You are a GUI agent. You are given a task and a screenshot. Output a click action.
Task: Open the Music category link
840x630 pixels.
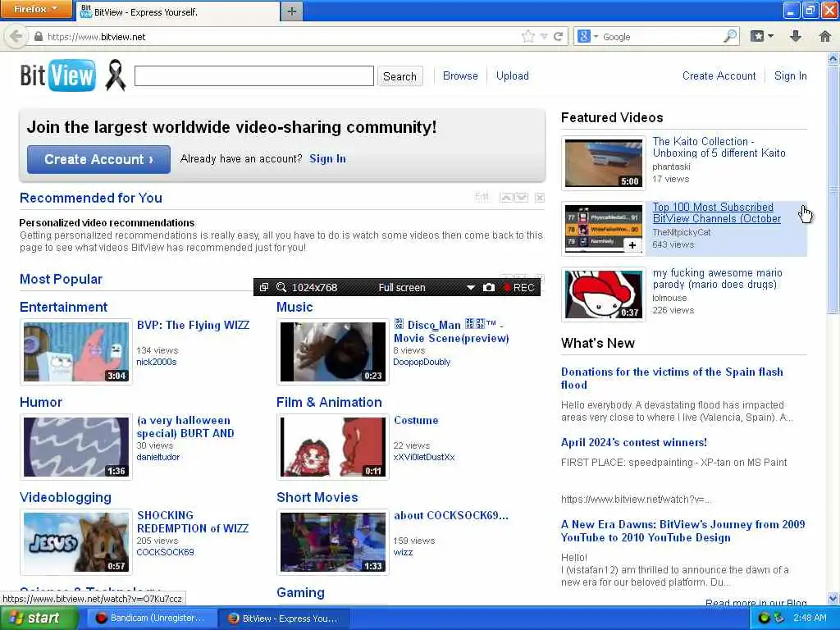[294, 307]
